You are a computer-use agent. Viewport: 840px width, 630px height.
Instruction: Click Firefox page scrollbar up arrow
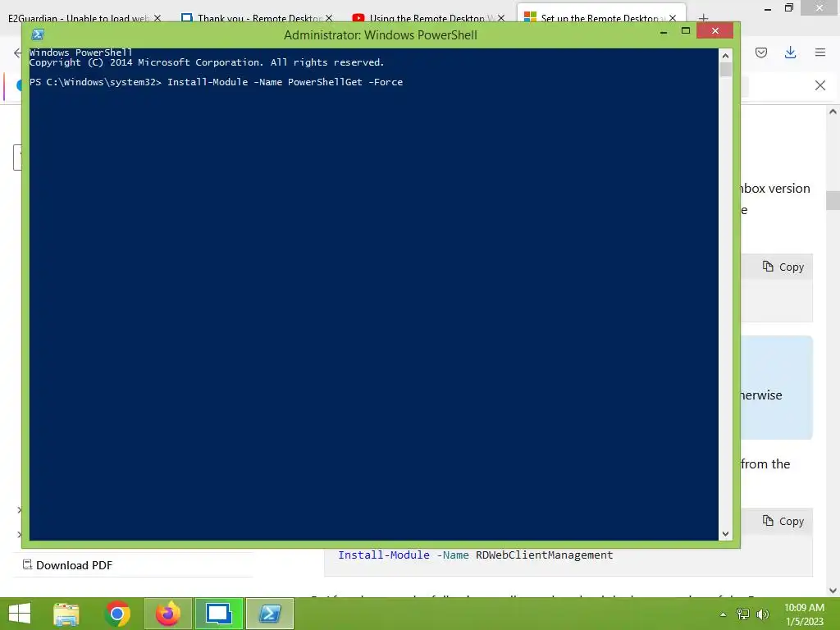(833, 112)
